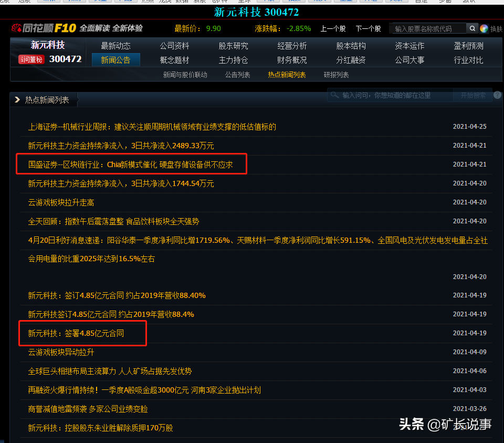Screen dimensions: 504x443
Task: Open news 3日共净流入1744.54万元
Action: coord(121,184)
